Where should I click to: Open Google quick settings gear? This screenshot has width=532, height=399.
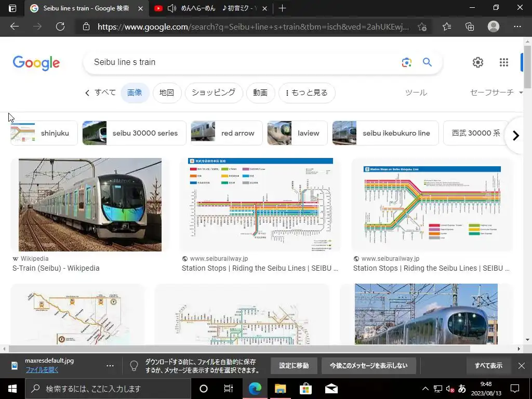(478, 62)
